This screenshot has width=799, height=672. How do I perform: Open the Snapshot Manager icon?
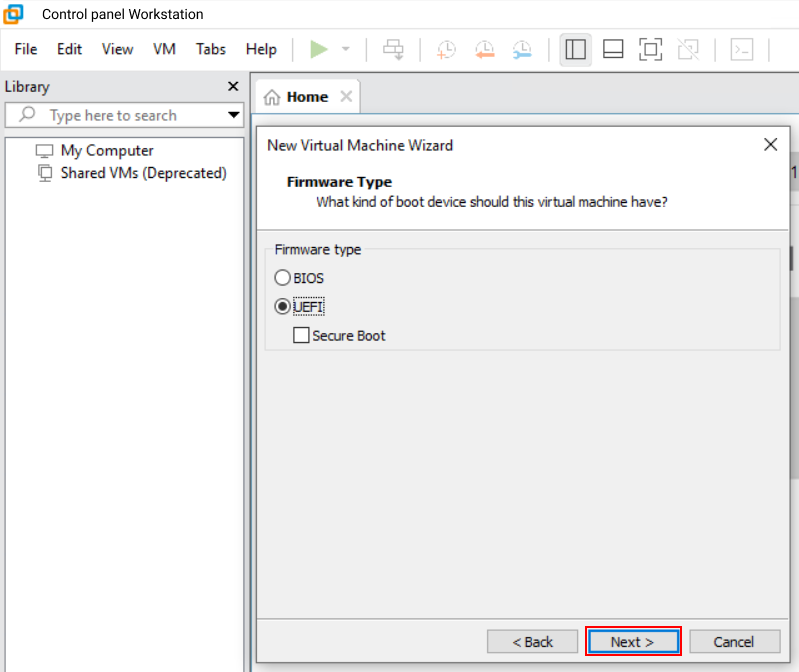pyautogui.click(x=522, y=50)
